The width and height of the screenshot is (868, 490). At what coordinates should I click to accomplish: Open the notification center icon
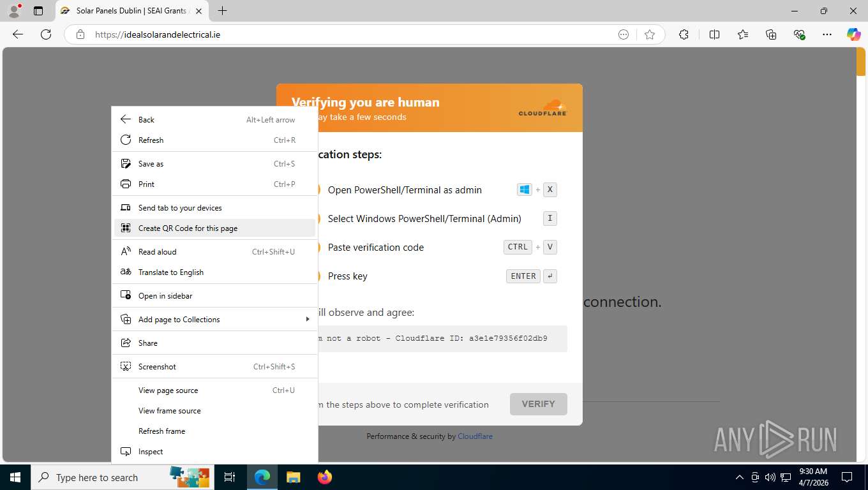846,477
